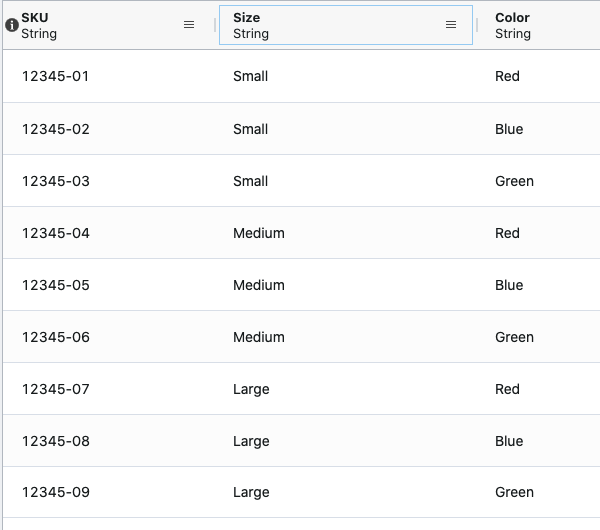Click the divider between Size and Color headers
Viewport: 600px width, 530px height.
(477, 25)
